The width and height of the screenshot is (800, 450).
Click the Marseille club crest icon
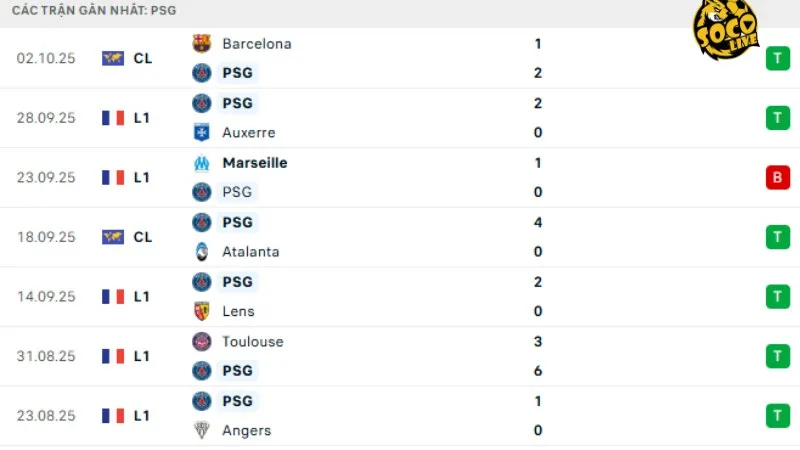[x=202, y=162]
